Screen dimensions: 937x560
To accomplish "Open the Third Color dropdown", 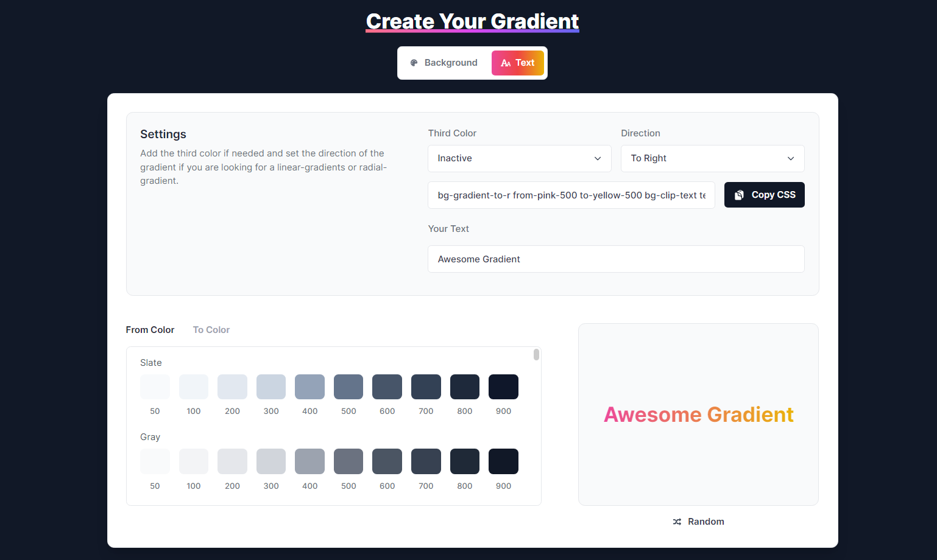I will pos(520,158).
